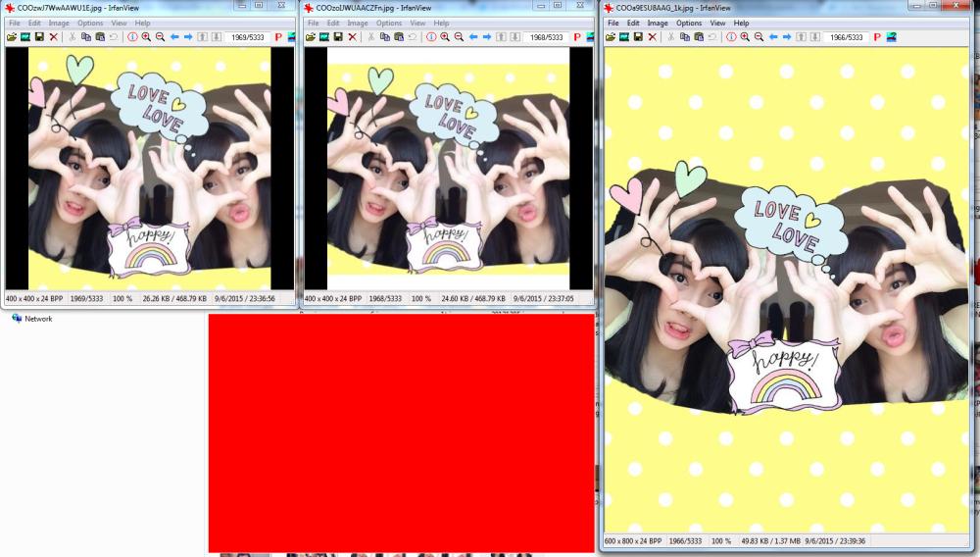The height and width of the screenshot is (557, 980).
Task: Click Zoom Out magnifier in leftmost window
Action: pos(160,37)
